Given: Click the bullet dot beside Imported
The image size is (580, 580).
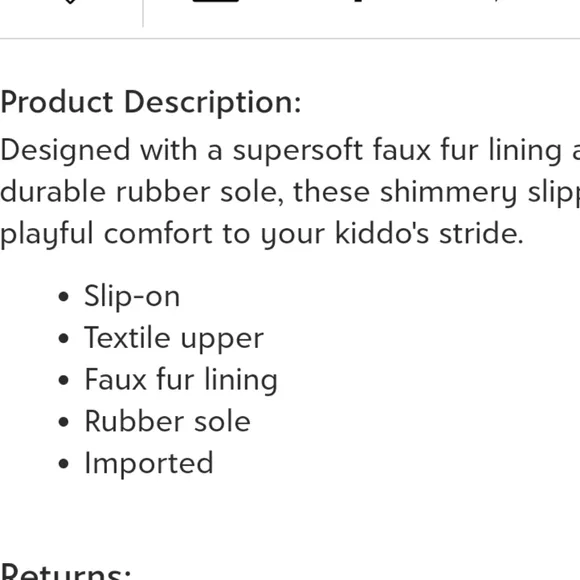Looking at the screenshot, I should tap(64, 464).
